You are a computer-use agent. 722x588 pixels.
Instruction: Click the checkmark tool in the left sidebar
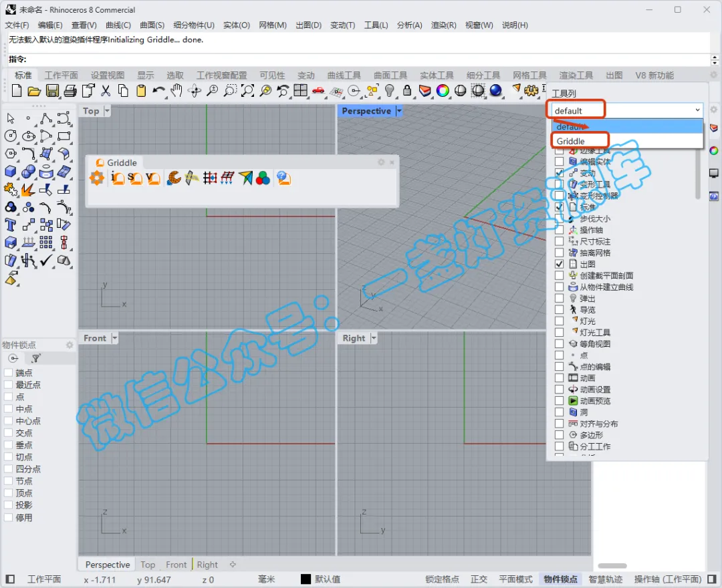click(45, 261)
